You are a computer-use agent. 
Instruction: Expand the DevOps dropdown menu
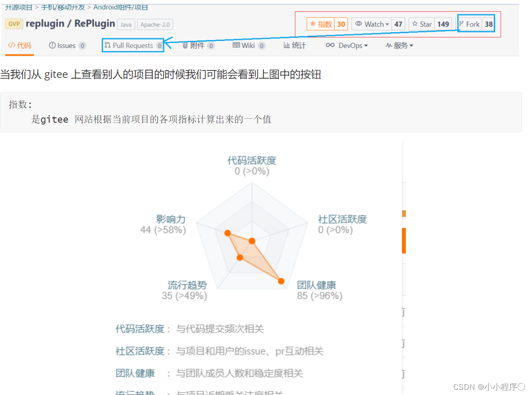[x=347, y=46]
